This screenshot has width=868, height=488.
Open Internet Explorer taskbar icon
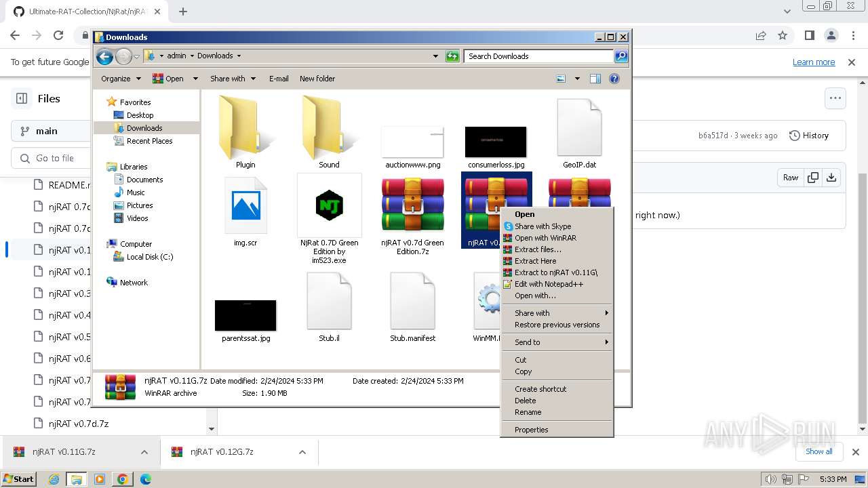(54, 479)
